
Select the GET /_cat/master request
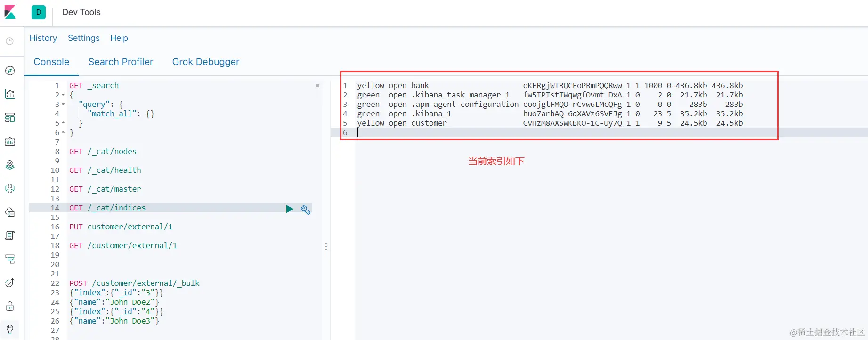coord(105,189)
